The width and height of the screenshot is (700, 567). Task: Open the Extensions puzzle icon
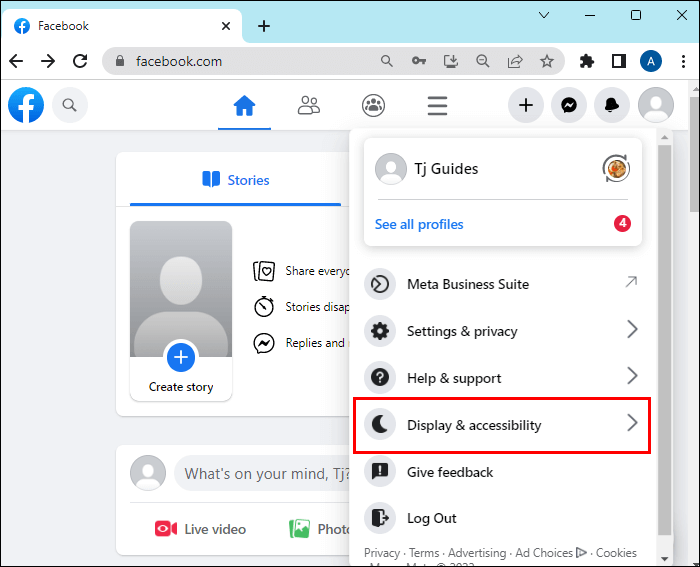(x=587, y=61)
